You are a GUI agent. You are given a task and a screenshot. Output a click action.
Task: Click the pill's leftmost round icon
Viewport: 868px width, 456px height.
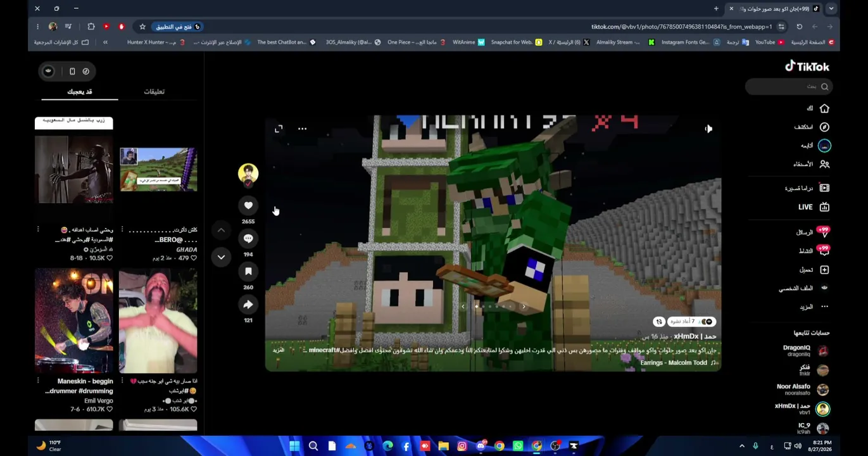pyautogui.click(x=48, y=72)
